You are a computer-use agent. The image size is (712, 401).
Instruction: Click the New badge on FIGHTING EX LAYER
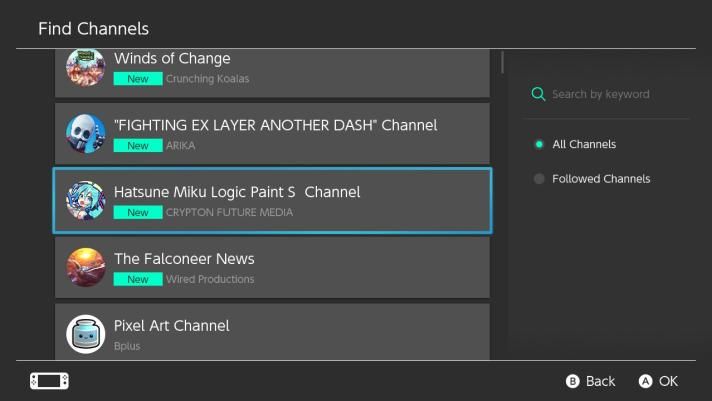[x=138, y=146]
